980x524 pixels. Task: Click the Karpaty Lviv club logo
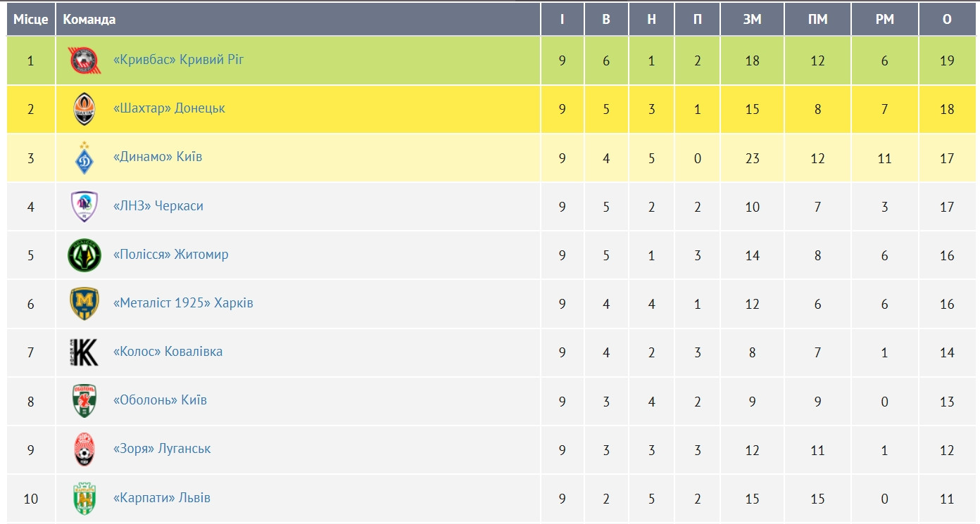(84, 498)
